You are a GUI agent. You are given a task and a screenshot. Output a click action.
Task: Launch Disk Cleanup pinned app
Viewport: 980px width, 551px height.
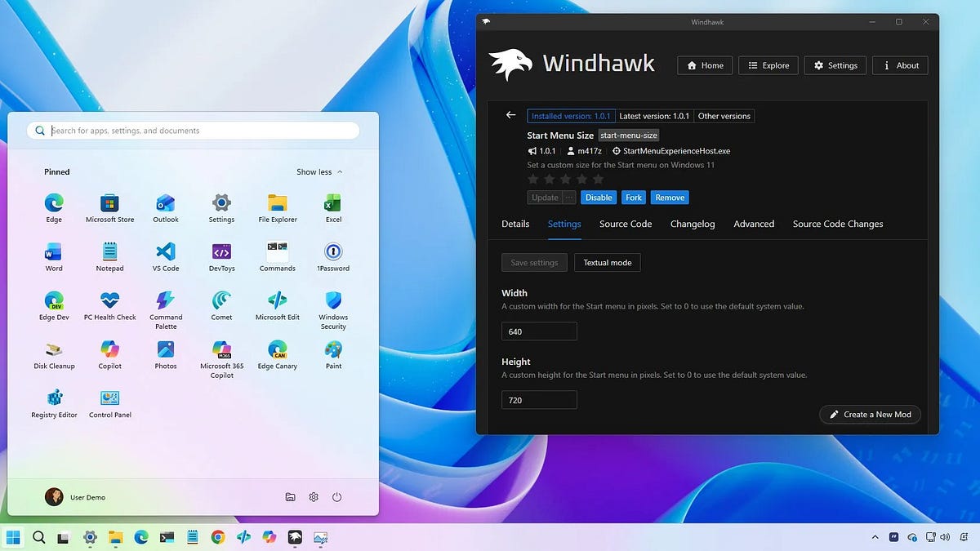point(54,355)
